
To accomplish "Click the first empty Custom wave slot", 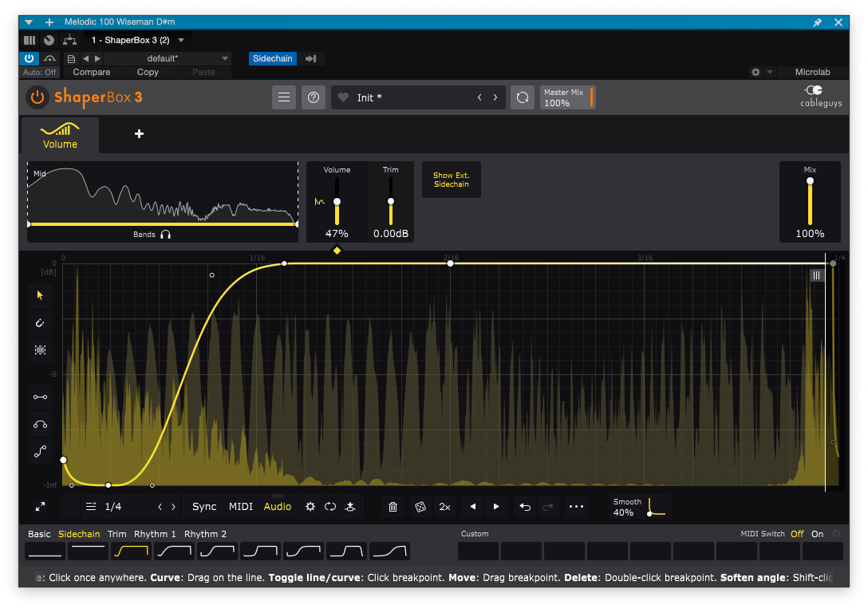I will click(479, 552).
